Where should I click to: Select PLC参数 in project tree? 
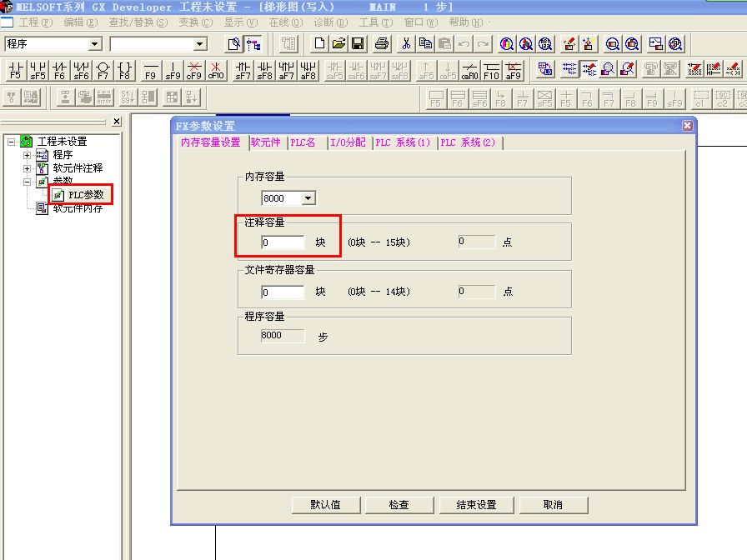[x=86, y=195]
